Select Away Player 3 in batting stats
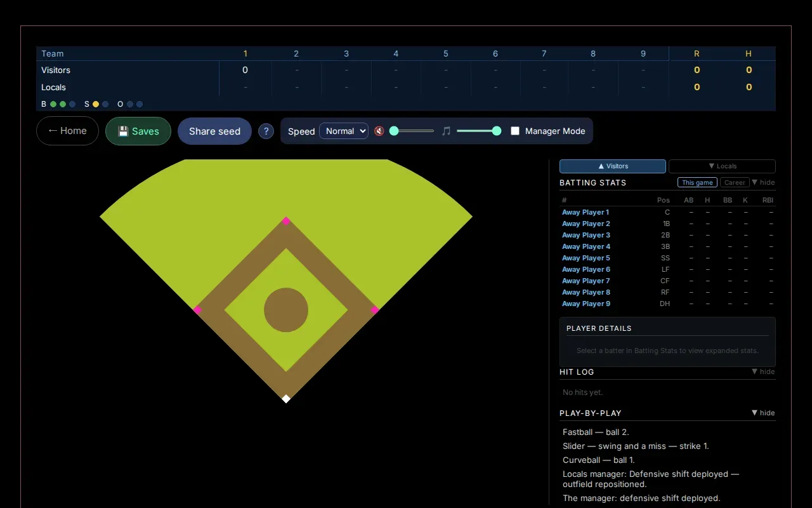 586,235
